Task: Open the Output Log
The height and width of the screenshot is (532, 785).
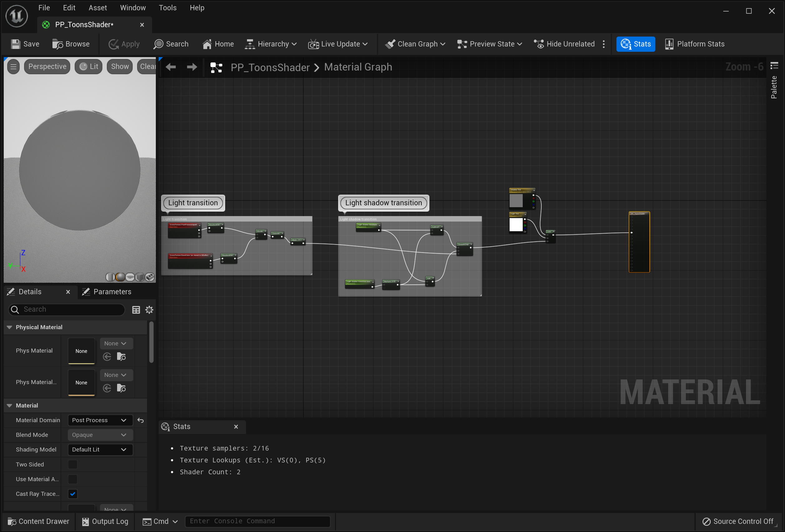Action: coord(105,521)
